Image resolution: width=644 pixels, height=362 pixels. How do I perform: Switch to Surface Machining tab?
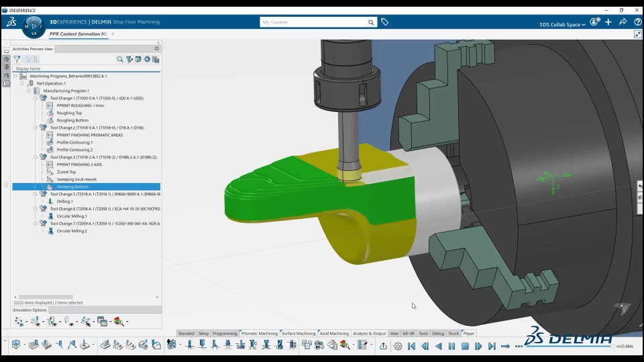coord(299,333)
